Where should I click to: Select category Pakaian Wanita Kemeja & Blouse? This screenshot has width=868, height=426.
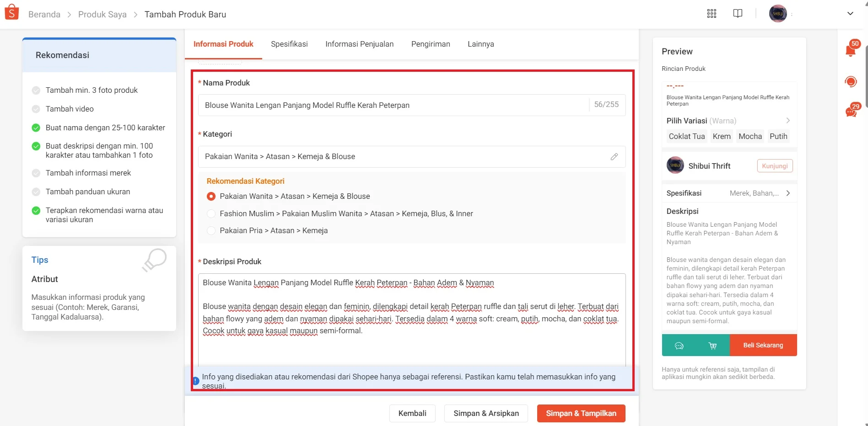click(211, 196)
